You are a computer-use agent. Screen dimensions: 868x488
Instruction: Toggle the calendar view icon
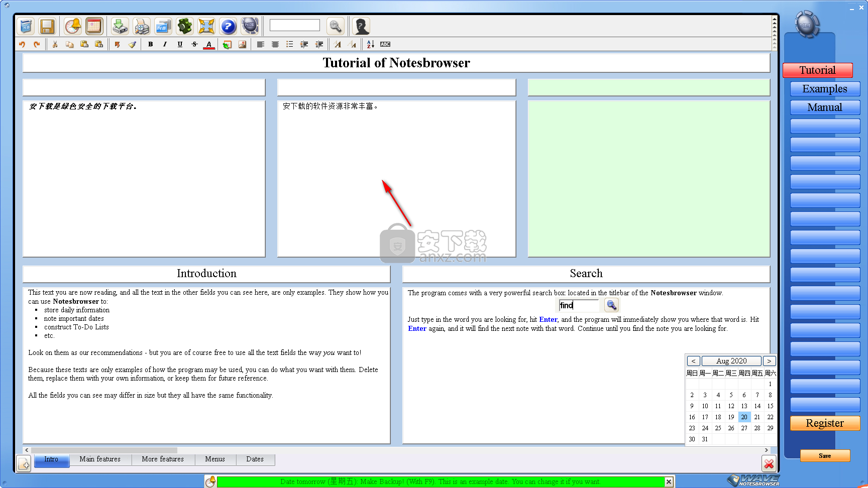point(94,26)
